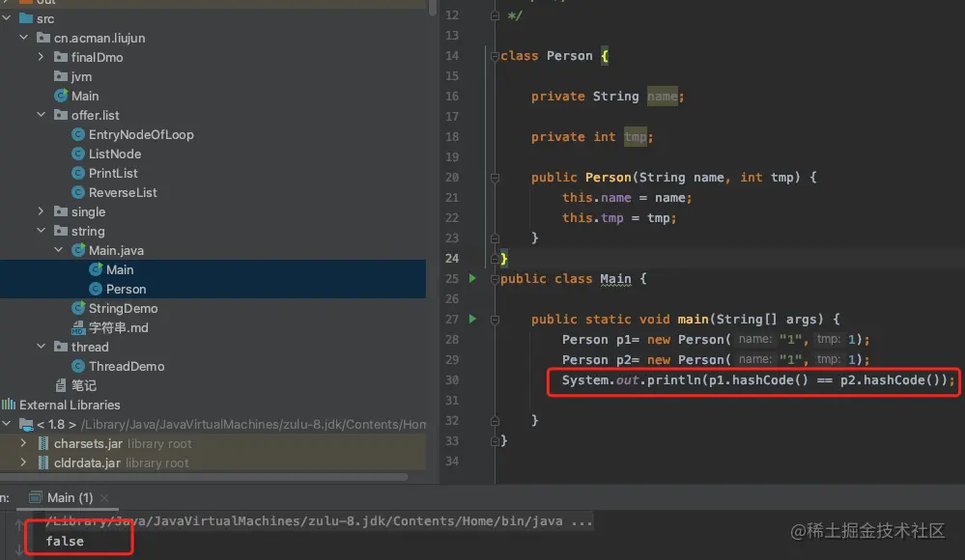Image resolution: width=965 pixels, height=560 pixels.
Task: Click the EntryNodeOfLoop class icon
Action: (x=78, y=134)
